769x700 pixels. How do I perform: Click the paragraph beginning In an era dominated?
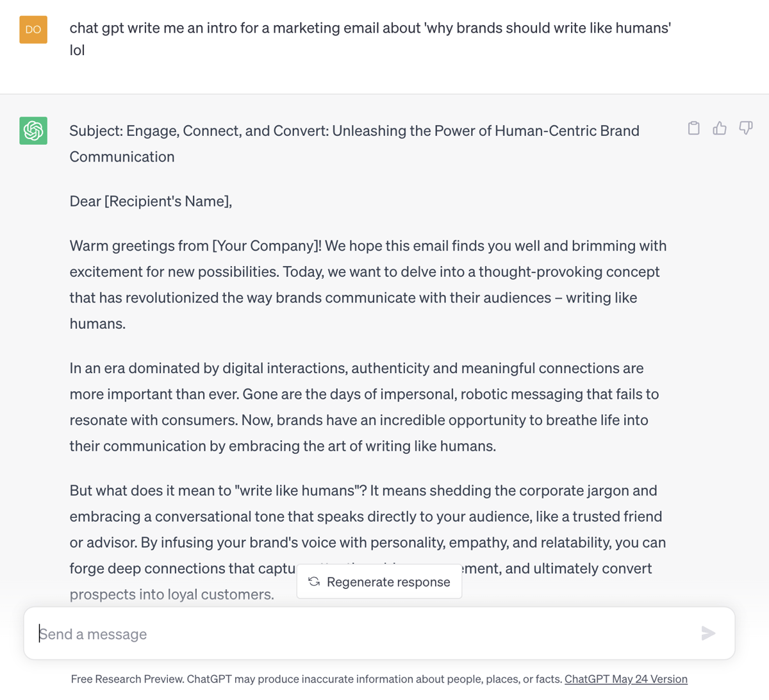[x=365, y=407]
